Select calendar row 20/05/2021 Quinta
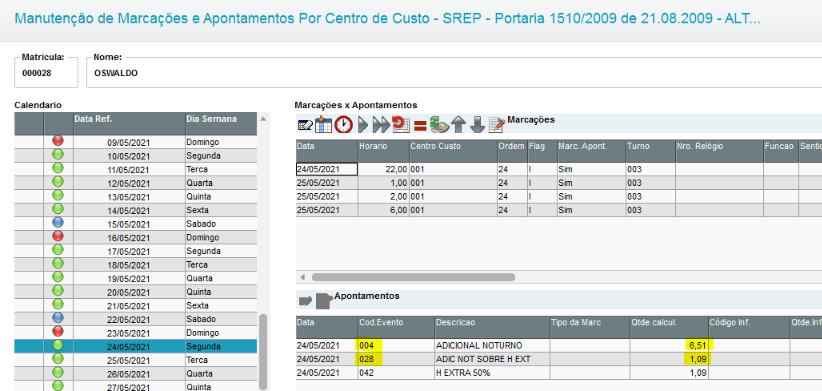The width and height of the screenshot is (822, 391). (x=136, y=292)
